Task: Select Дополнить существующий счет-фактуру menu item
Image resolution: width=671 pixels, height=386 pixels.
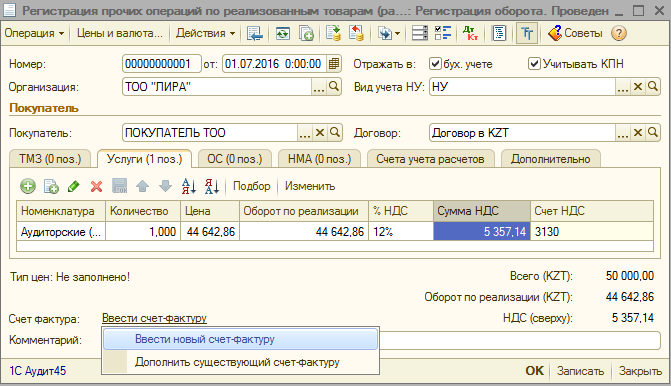Action: pyautogui.click(x=237, y=362)
